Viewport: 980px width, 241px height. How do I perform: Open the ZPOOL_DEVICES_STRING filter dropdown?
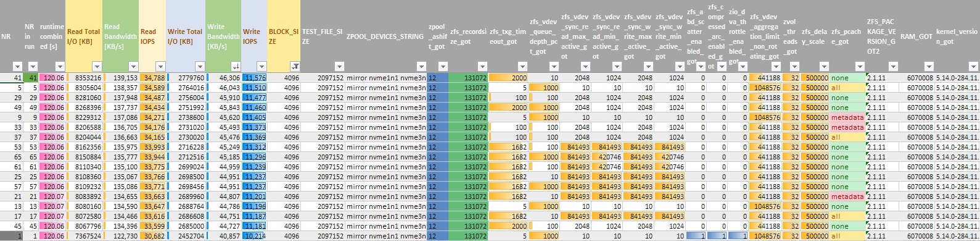[421, 66]
